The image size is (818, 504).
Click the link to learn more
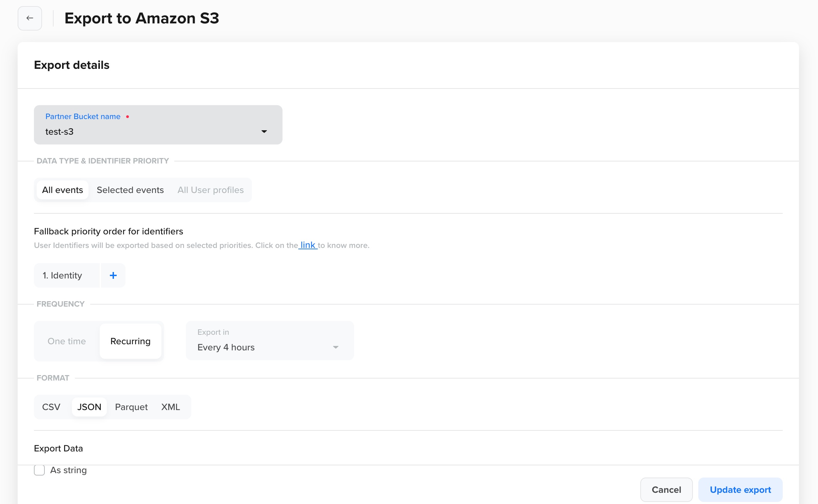pos(307,245)
